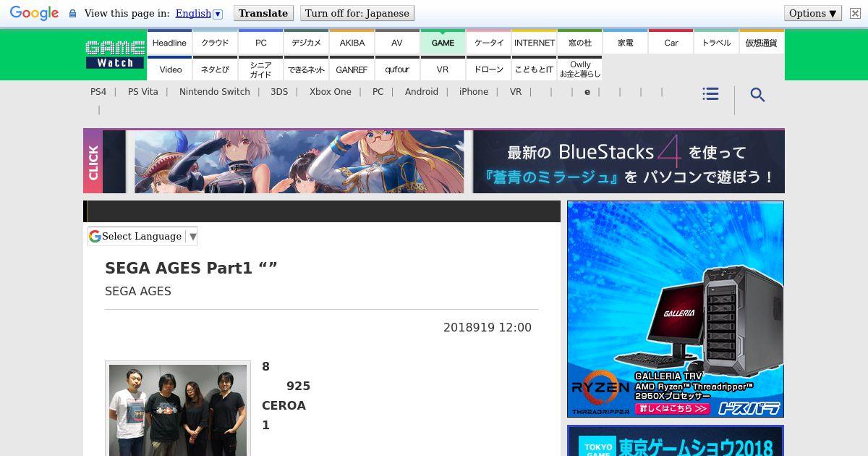Open the English language dropdown
Viewport: 868px width, 456px height.
click(x=199, y=13)
